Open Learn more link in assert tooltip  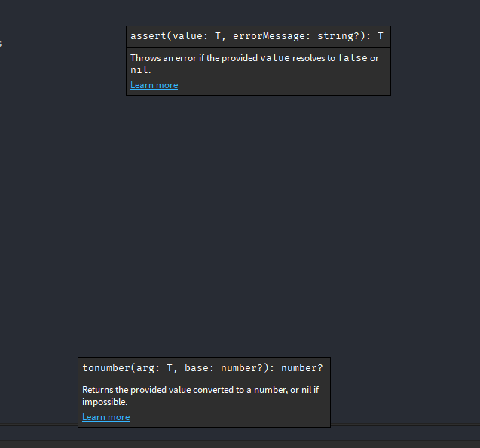click(x=154, y=85)
